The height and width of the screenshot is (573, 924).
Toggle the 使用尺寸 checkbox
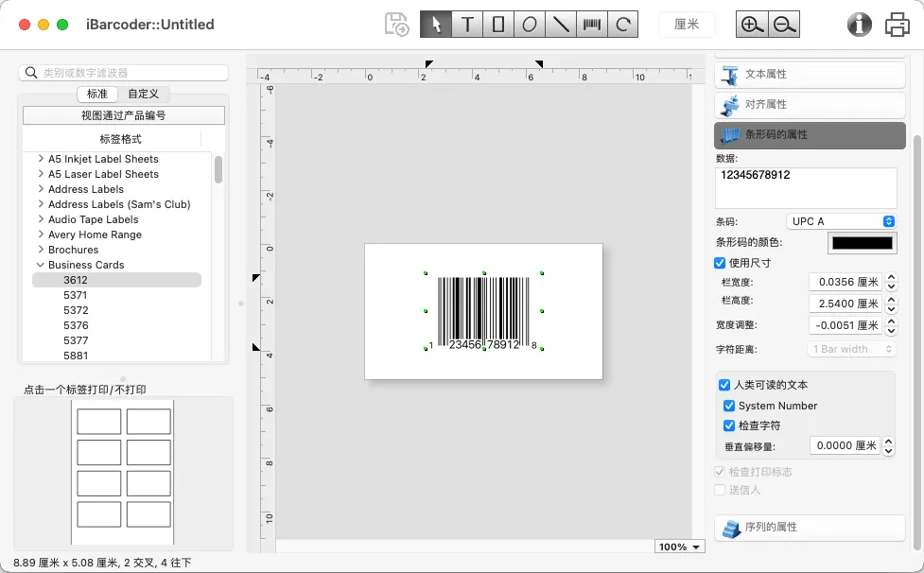720,263
